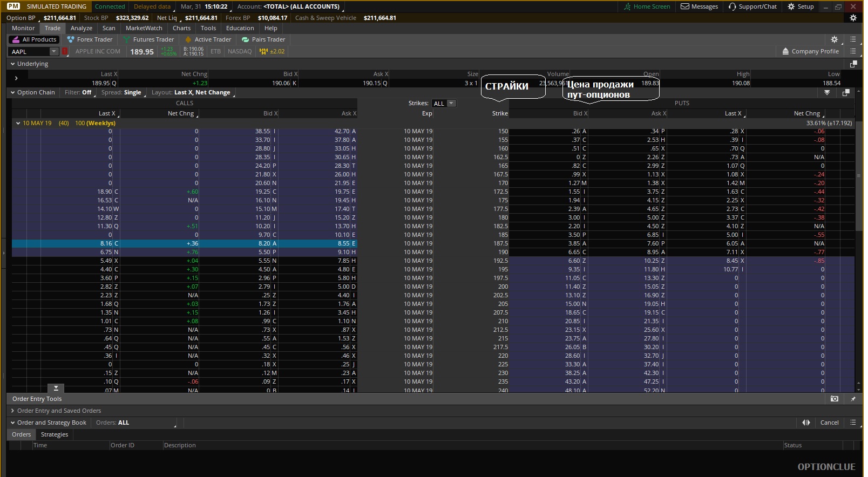Open the Futures Trader subtab
Screen dimensions: 868x477
pyautogui.click(x=148, y=39)
